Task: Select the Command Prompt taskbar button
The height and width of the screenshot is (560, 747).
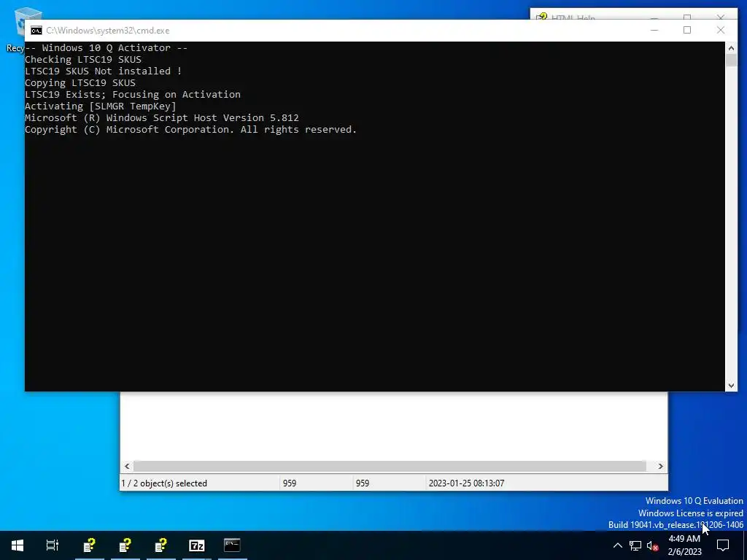Action: click(232, 545)
